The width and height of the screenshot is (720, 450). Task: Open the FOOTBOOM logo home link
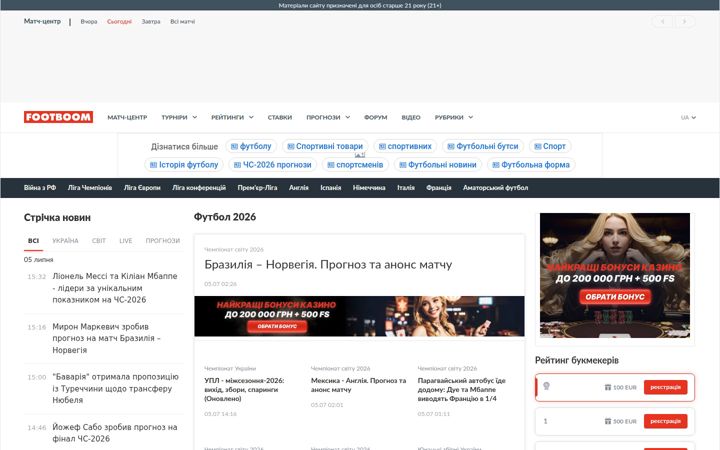point(58,117)
